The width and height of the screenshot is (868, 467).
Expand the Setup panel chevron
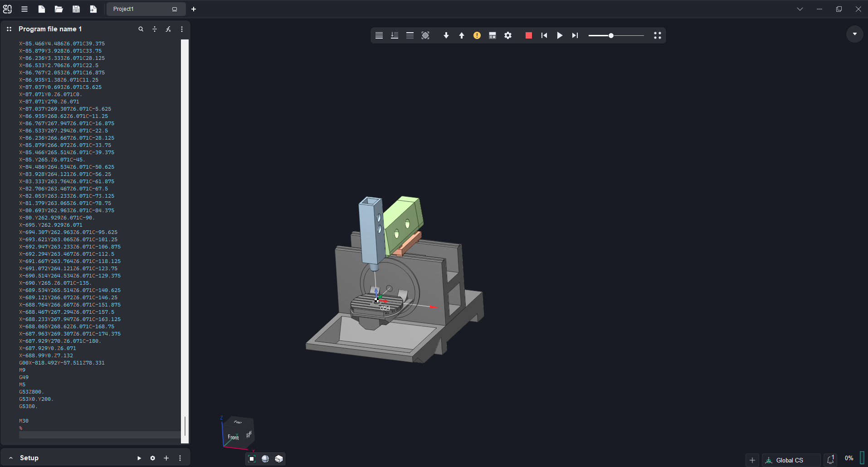pyautogui.click(x=11, y=458)
